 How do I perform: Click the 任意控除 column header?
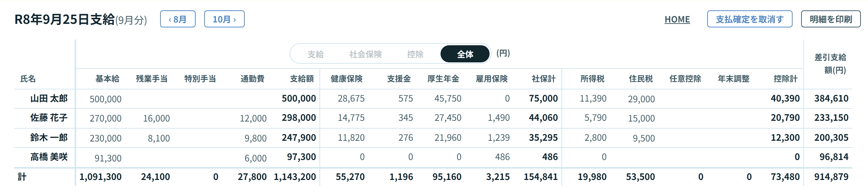tap(686, 79)
